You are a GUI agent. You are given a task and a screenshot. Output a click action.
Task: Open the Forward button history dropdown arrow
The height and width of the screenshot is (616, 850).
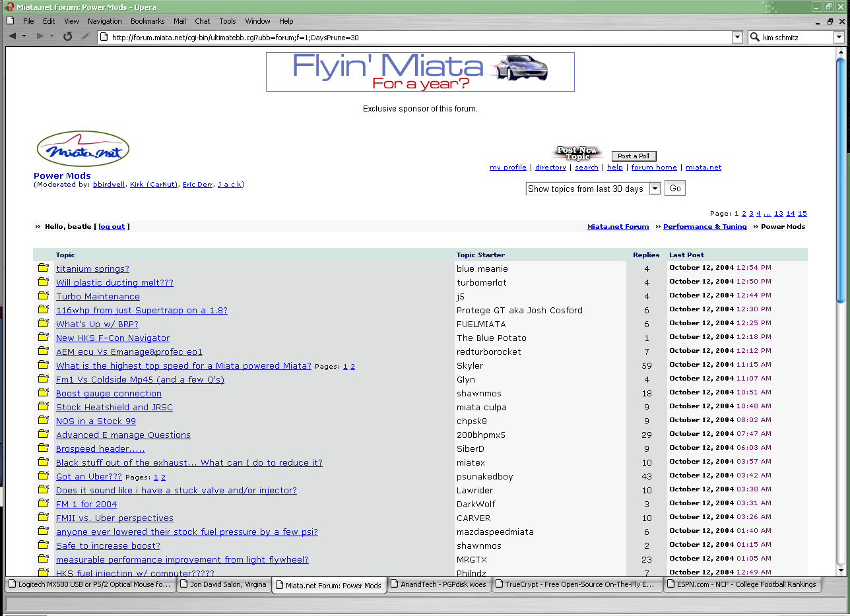pos(52,36)
